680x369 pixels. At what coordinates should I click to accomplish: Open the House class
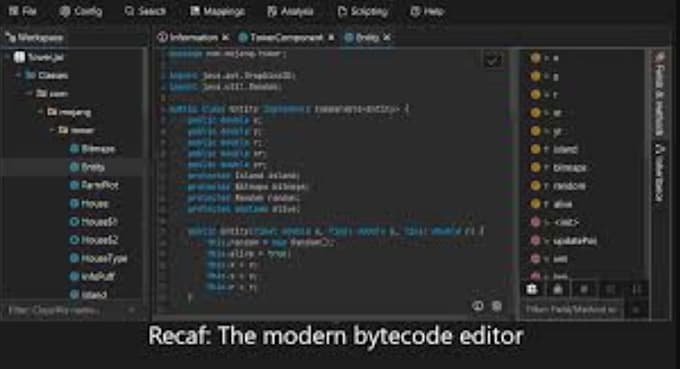pos(95,203)
